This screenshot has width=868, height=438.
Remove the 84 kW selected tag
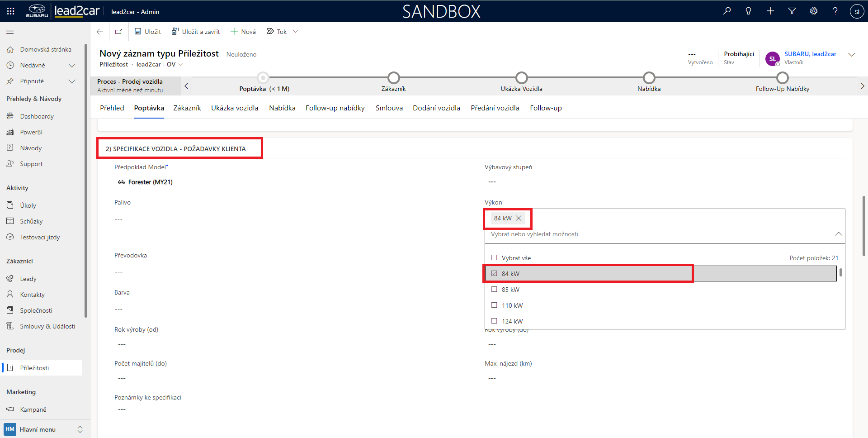[519, 218]
